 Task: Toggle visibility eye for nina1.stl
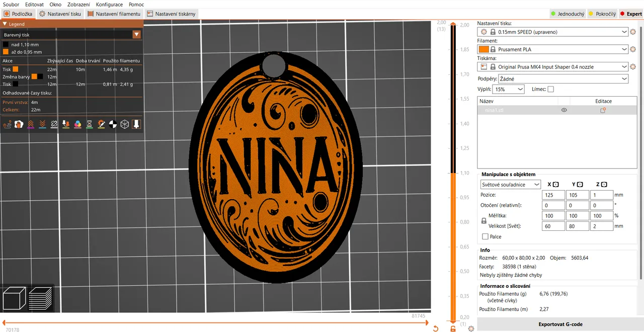(564, 110)
